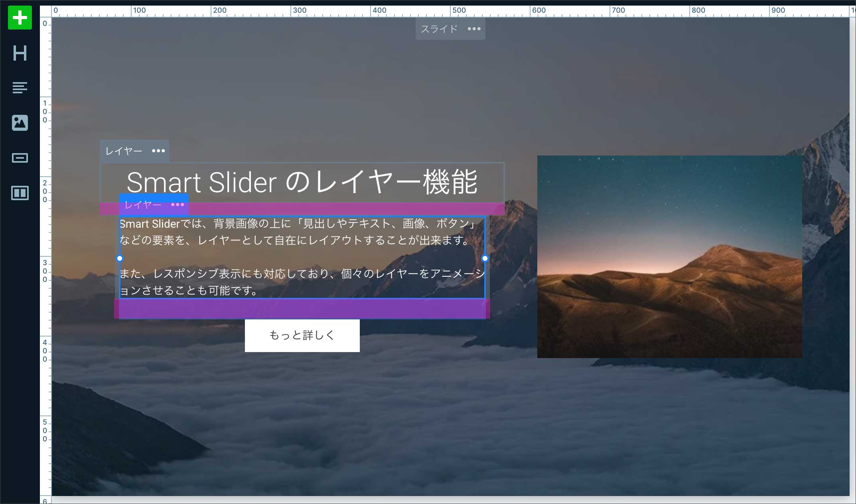Image resolution: width=856 pixels, height=504 pixels.
Task: Click the green add layer plus button
Action: pyautogui.click(x=20, y=18)
